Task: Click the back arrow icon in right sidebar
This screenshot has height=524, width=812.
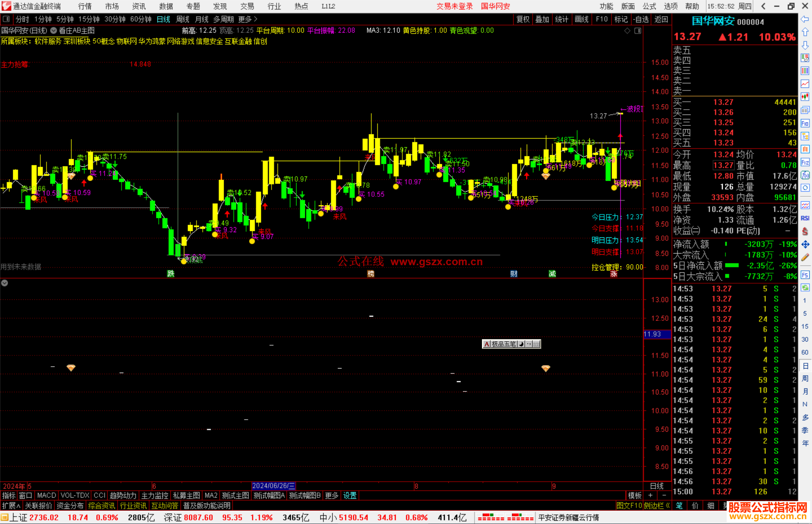Action: point(805,19)
